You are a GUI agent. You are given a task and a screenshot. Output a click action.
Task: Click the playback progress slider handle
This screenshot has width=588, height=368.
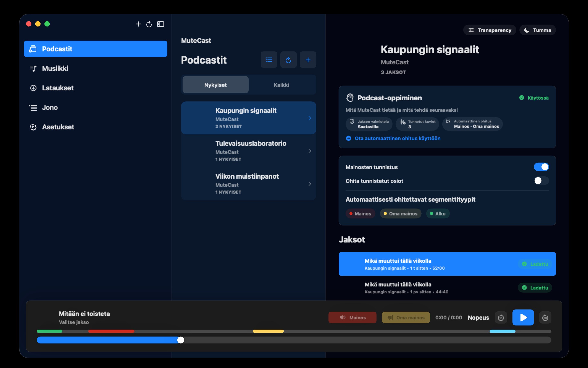pyautogui.click(x=180, y=340)
